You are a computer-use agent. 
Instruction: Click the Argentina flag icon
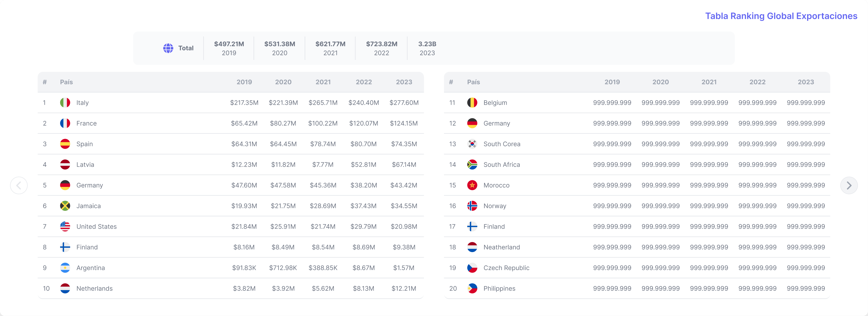[x=65, y=268]
